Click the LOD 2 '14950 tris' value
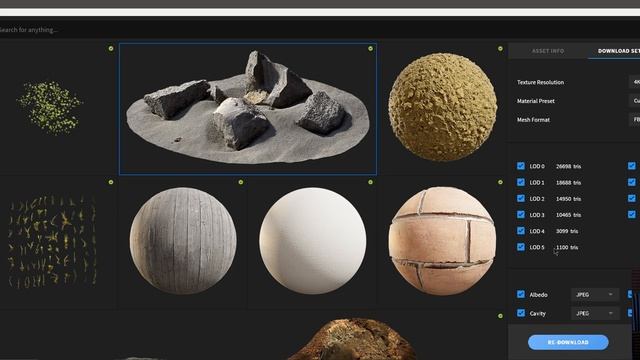The image size is (640, 360). coord(569,199)
